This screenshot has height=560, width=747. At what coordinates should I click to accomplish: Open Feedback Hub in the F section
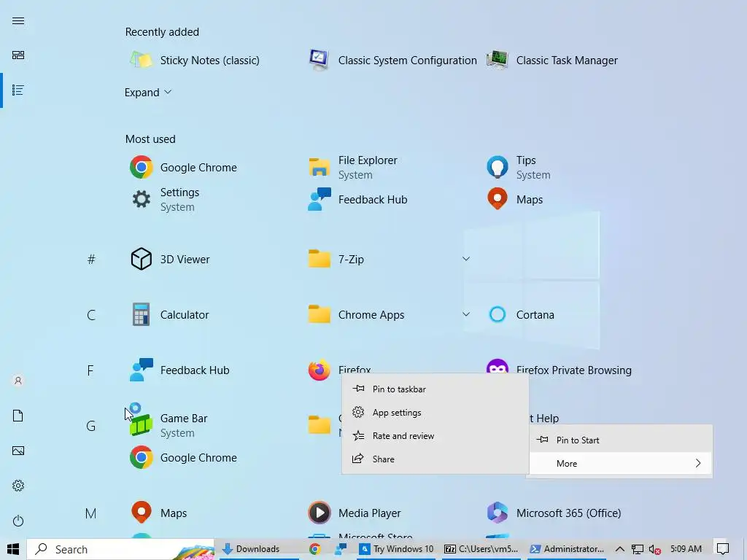point(179,370)
